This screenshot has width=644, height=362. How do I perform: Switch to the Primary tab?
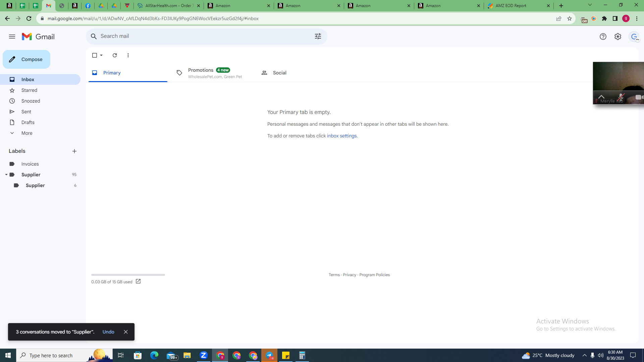point(128,73)
